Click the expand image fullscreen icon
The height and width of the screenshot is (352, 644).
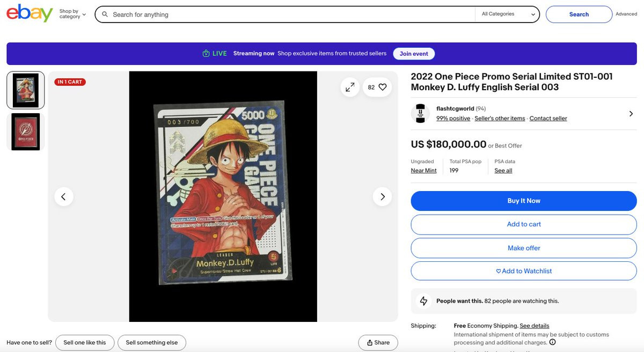(x=350, y=87)
